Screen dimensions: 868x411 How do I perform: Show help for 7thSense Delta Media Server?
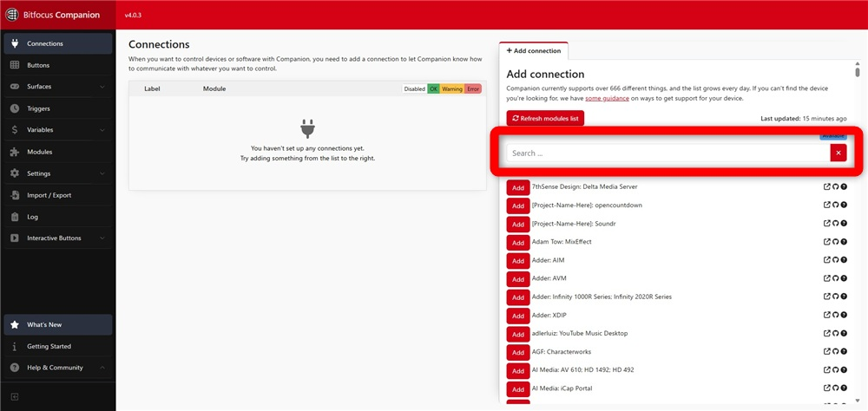844,187
